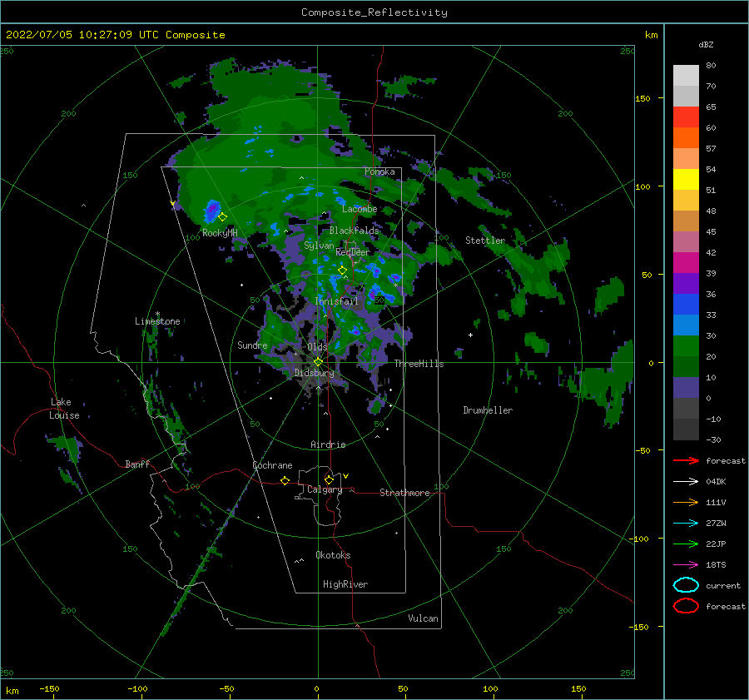Click the 150 tick on right km axis
Image resolution: width=749 pixels, height=700 pixels.
pos(642,98)
